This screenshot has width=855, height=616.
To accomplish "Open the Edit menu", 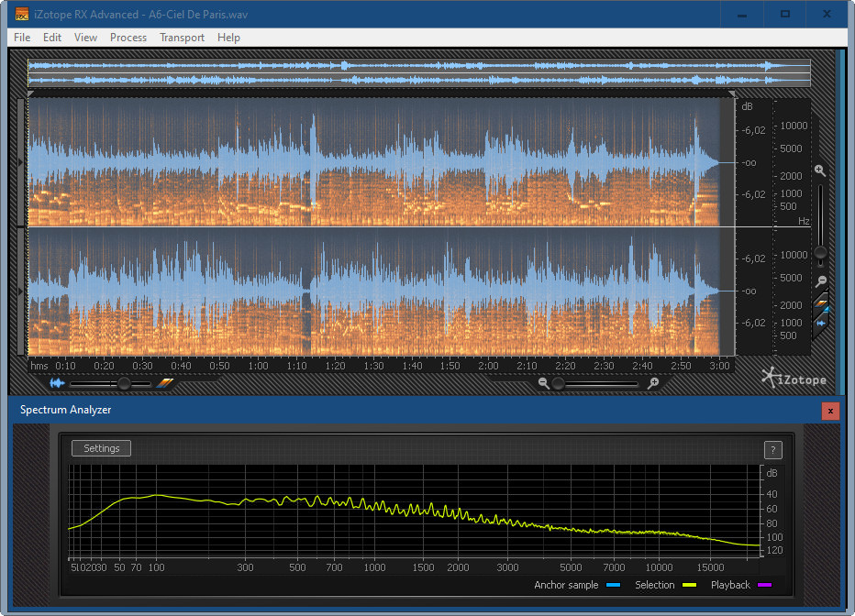I will click(x=52, y=38).
